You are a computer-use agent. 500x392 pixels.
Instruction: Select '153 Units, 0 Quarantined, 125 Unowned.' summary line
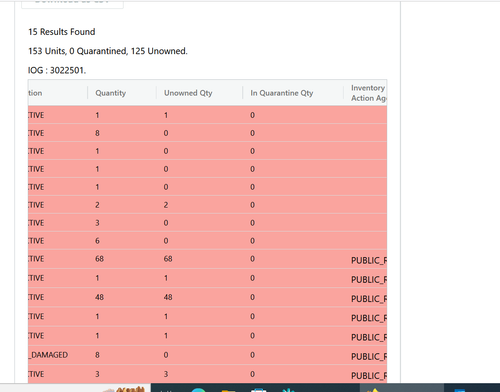pos(108,51)
